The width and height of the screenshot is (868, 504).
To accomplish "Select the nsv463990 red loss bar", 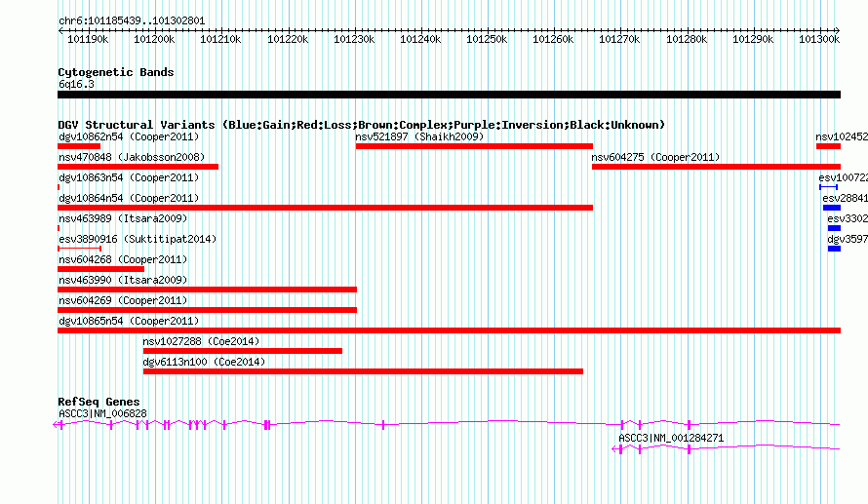I will pyautogui.click(x=207, y=290).
